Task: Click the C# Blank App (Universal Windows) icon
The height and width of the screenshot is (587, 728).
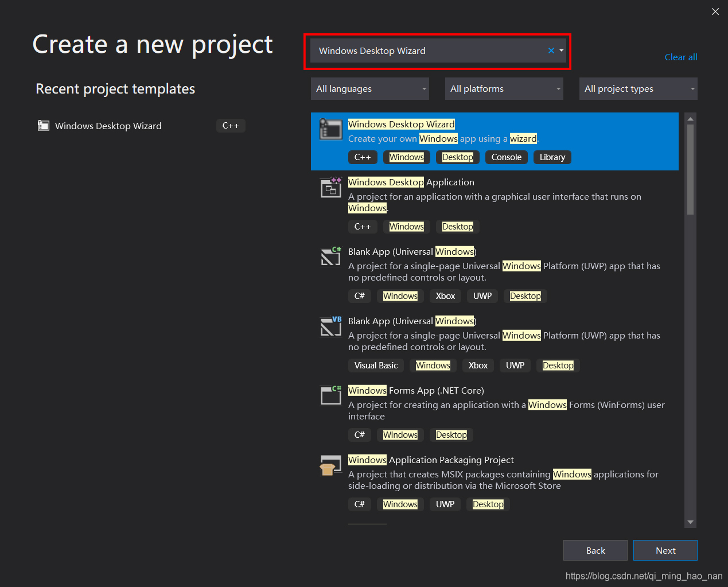Action: pyautogui.click(x=331, y=256)
